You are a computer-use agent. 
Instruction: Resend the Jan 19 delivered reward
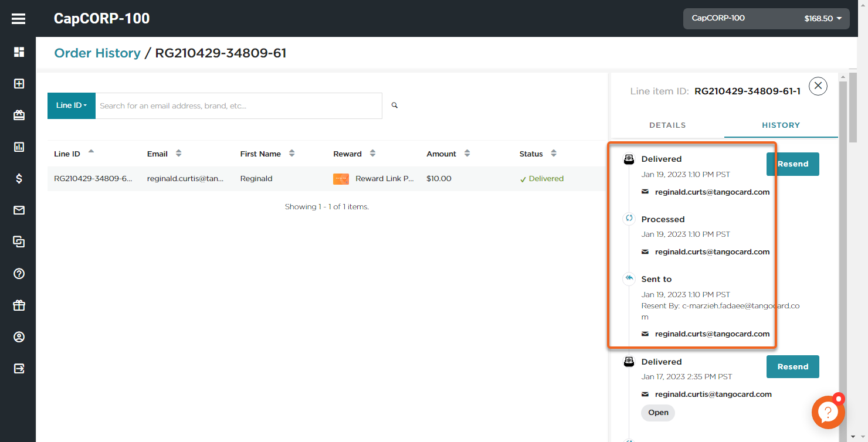792,164
